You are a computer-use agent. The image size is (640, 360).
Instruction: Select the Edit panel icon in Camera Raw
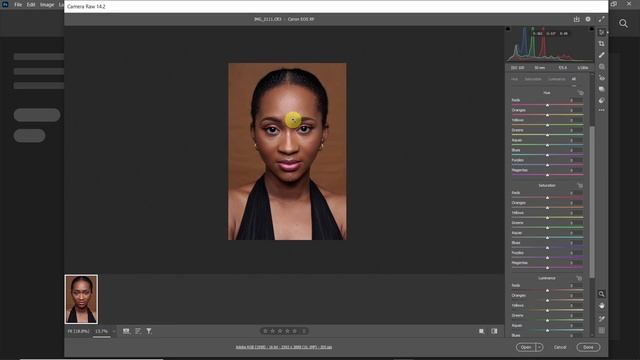click(x=602, y=32)
